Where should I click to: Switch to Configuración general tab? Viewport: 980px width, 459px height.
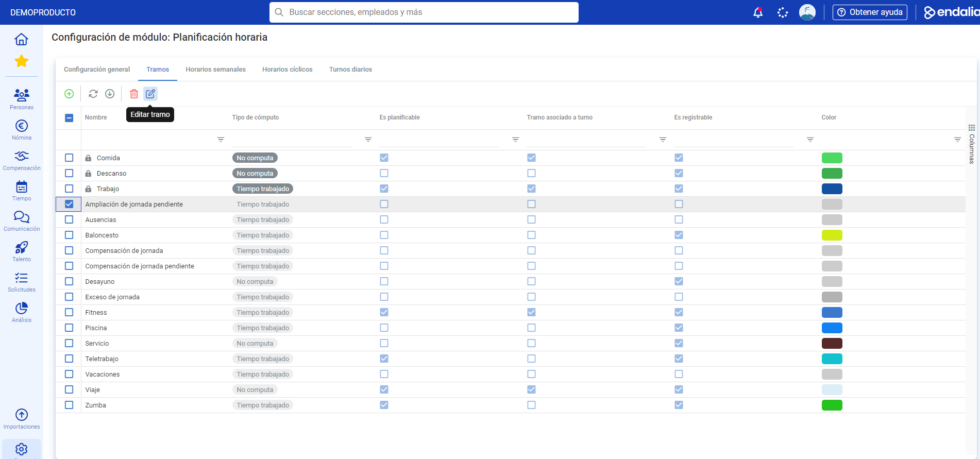pos(97,70)
